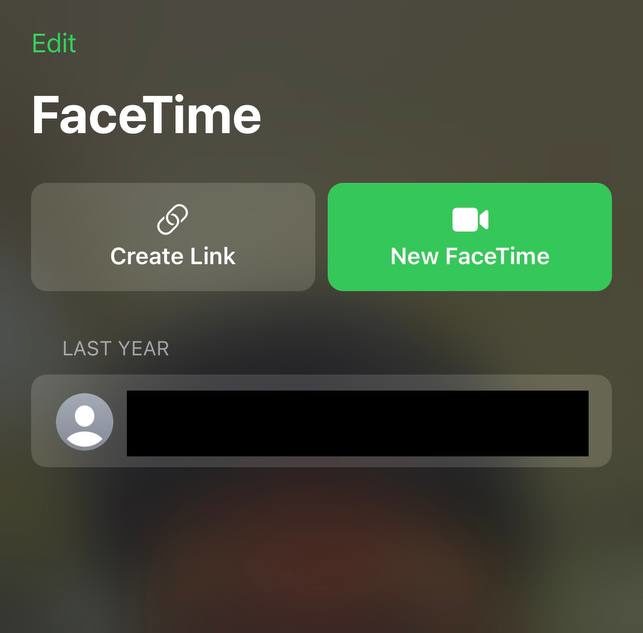Click the black redaction bar beside avatar
This screenshot has height=633, width=643.
pos(358,423)
